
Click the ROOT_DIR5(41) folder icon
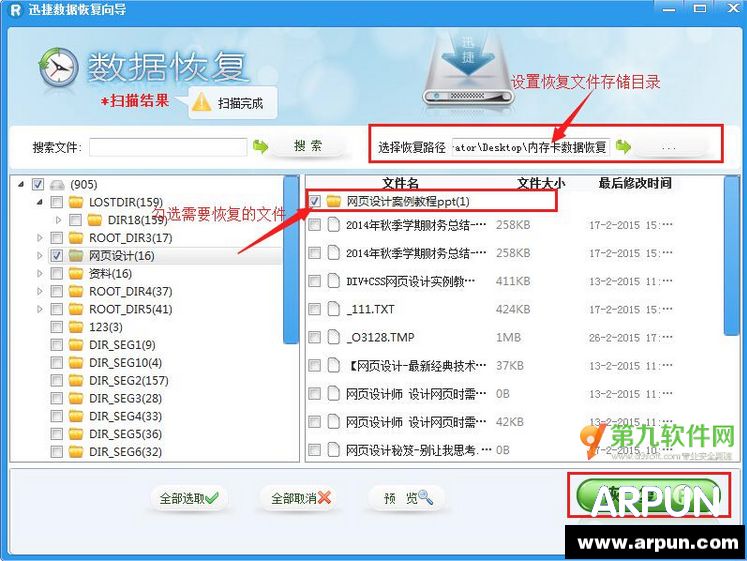click(76, 309)
